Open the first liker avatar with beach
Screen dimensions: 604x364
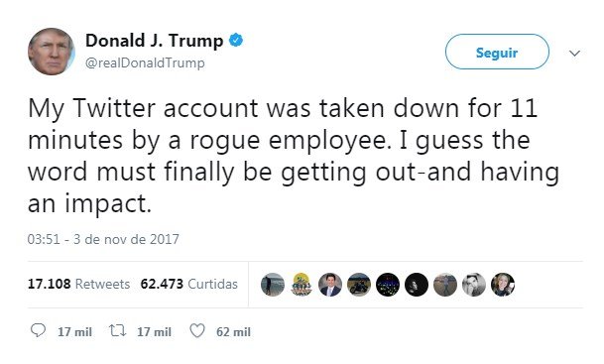pos(273,285)
